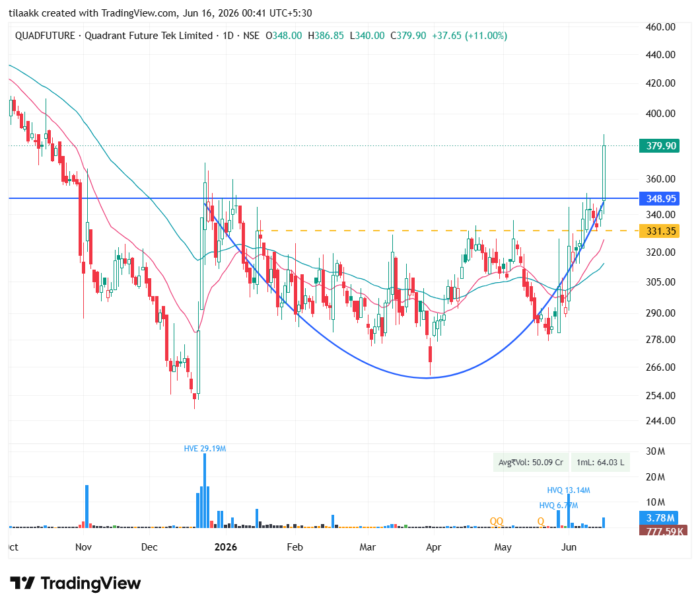Click the 30M volume axis label
The image size is (700, 608).
655,451
